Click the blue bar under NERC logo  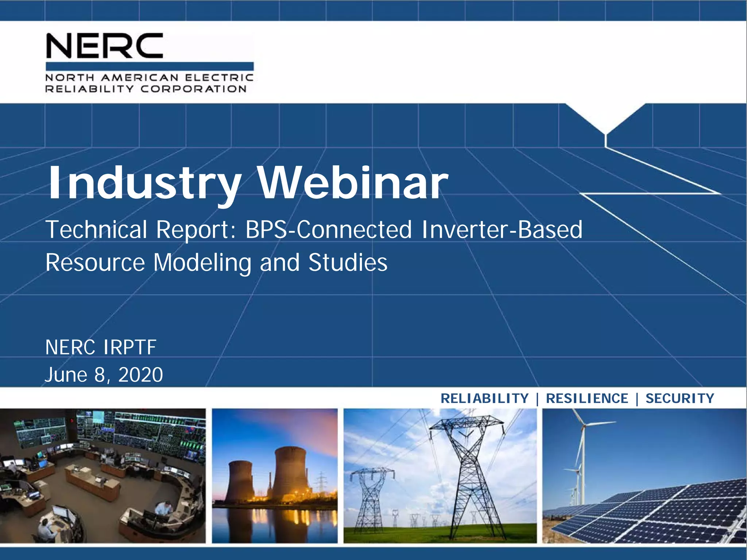pos(150,66)
